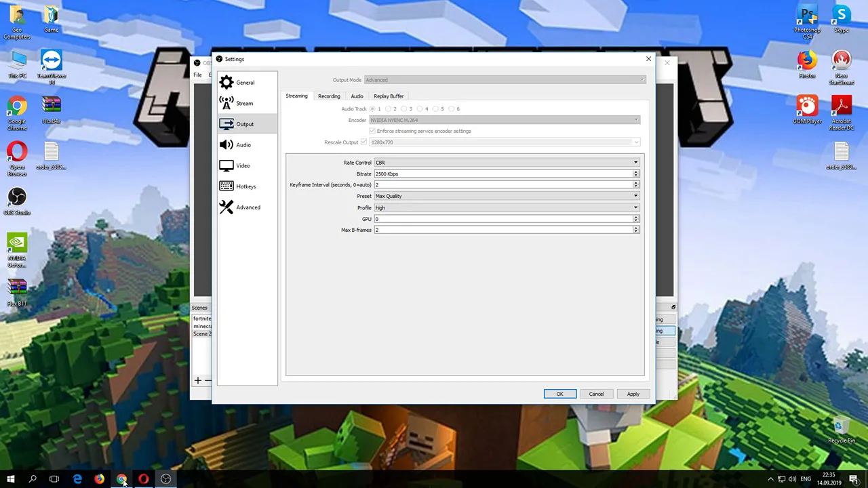Open NVIDIA GeForce desktop icon
This screenshot has height=488, width=868.
pyautogui.click(x=17, y=250)
